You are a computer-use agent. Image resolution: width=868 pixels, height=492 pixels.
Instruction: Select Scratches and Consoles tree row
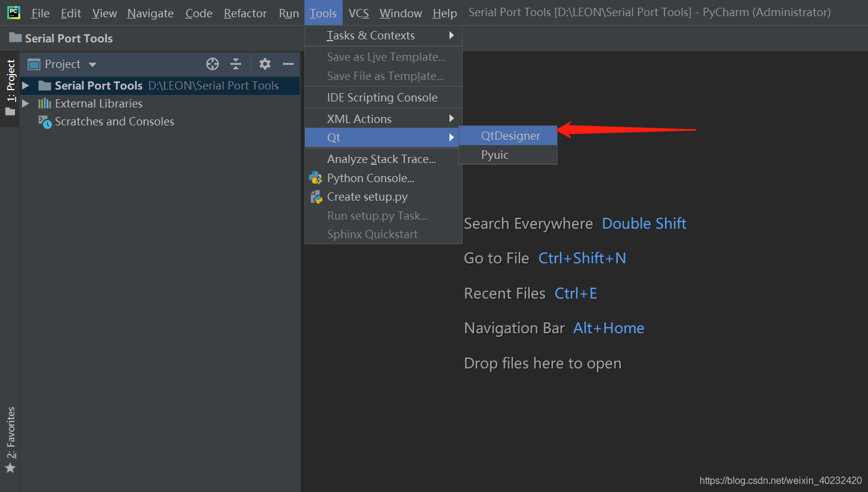159,121
